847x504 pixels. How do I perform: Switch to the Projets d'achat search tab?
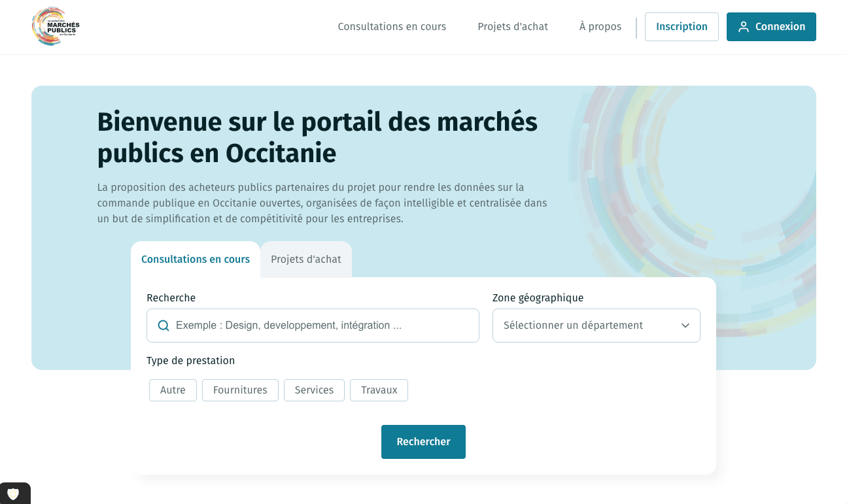pyautogui.click(x=306, y=260)
